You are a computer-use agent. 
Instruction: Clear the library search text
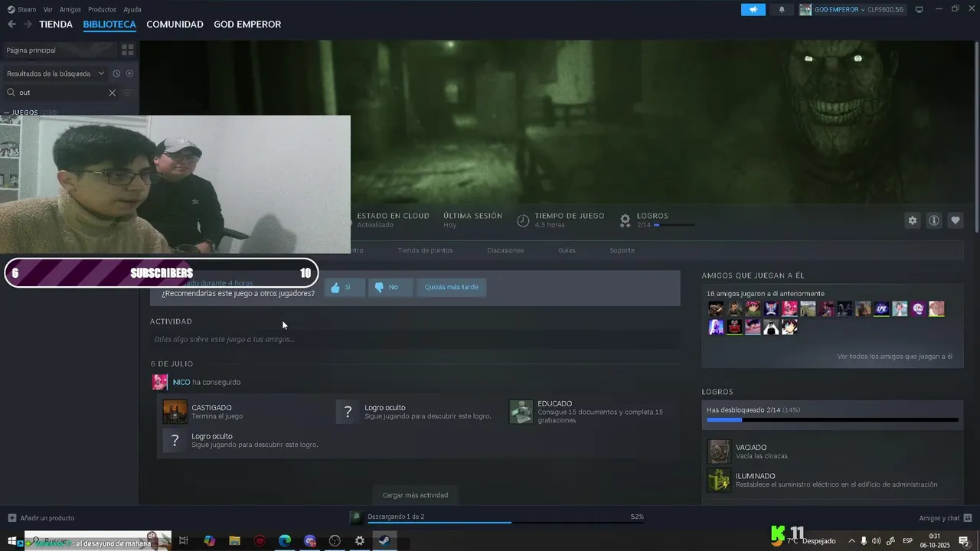click(112, 93)
